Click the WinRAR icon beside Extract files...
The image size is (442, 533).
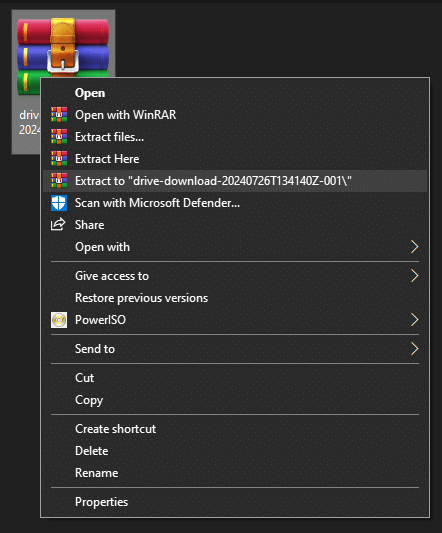[x=59, y=137]
